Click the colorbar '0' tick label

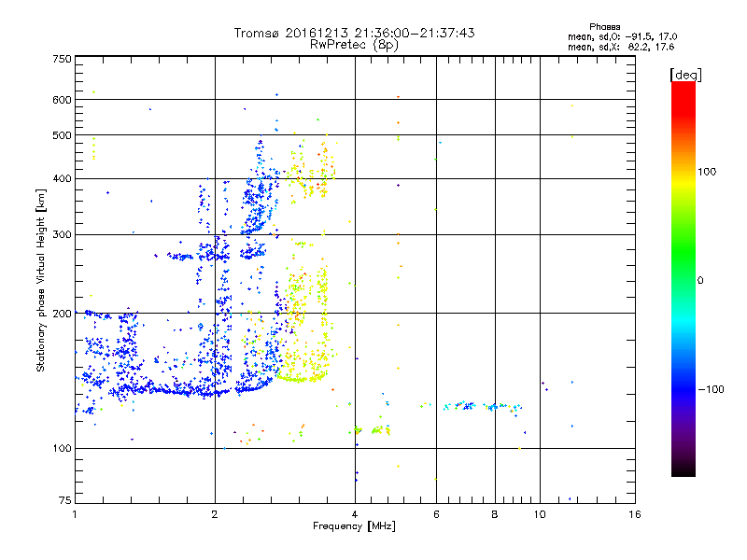699,280
